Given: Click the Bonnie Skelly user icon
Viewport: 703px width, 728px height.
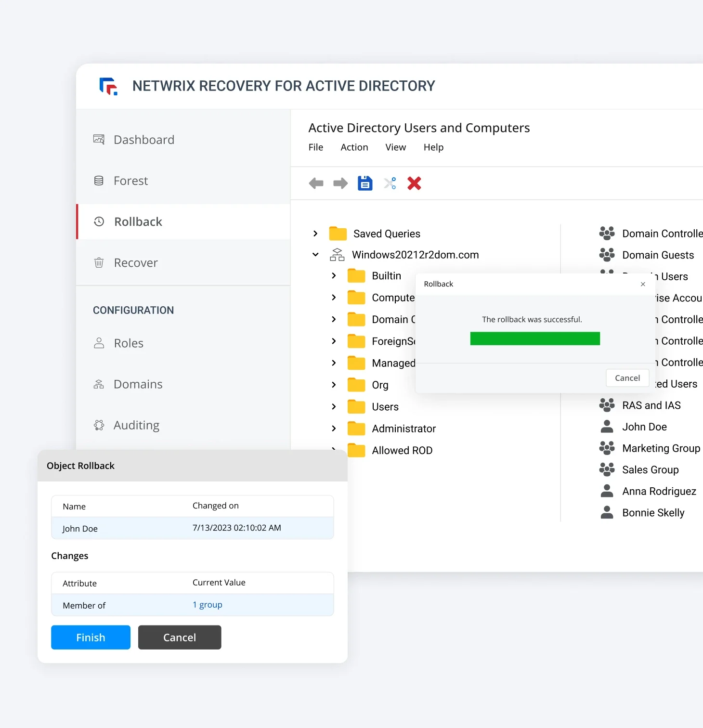Looking at the screenshot, I should click(x=607, y=513).
